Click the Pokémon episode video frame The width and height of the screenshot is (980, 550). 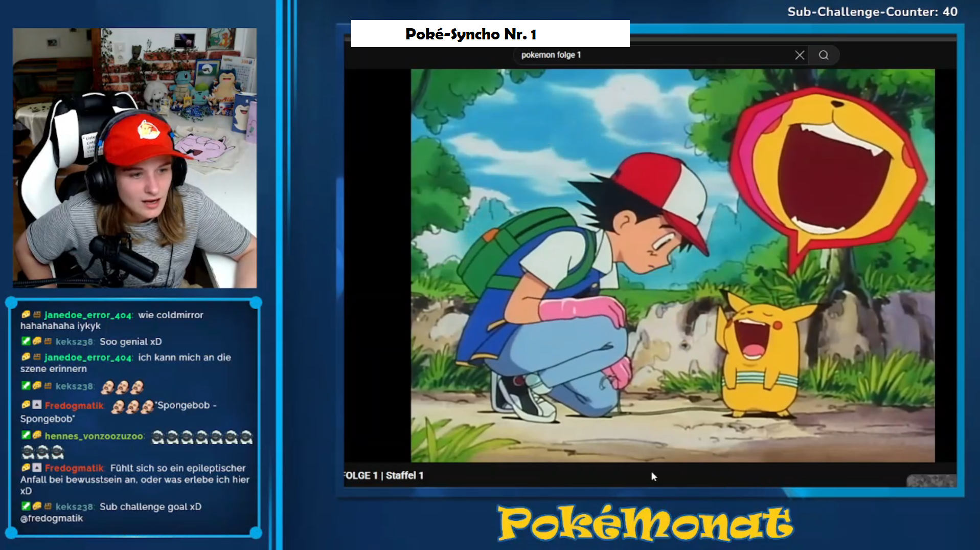[673, 266]
